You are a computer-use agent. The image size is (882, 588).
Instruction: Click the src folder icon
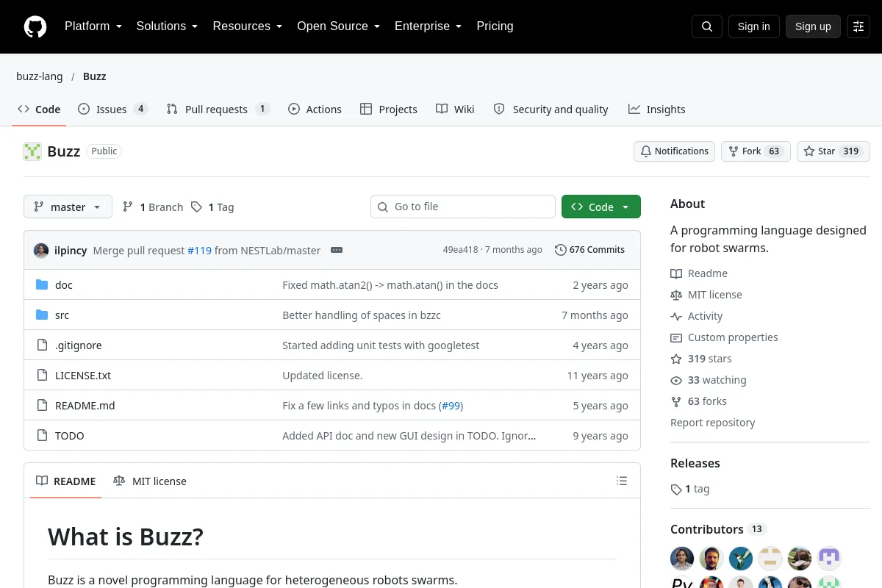click(x=42, y=315)
